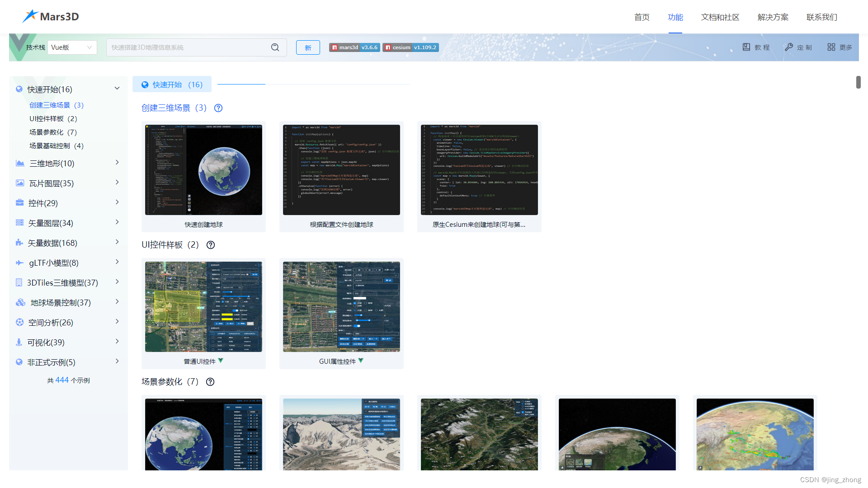Viewport: 868px width, 488px height.
Task: Open the 更多 grid icon
Action: click(831, 47)
